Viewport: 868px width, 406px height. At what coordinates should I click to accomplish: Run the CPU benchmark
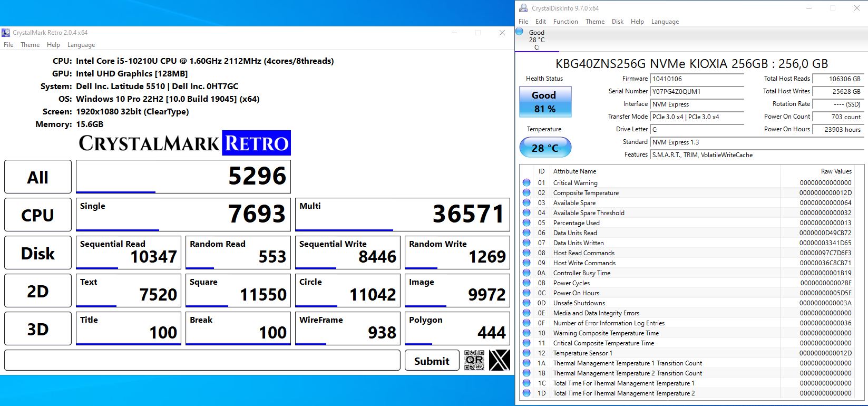click(x=38, y=215)
